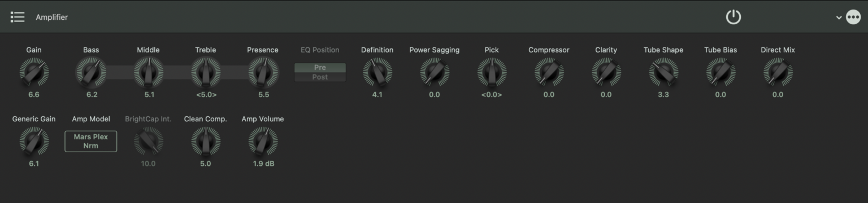Click the Pick knob
868x203 pixels.
(x=492, y=72)
